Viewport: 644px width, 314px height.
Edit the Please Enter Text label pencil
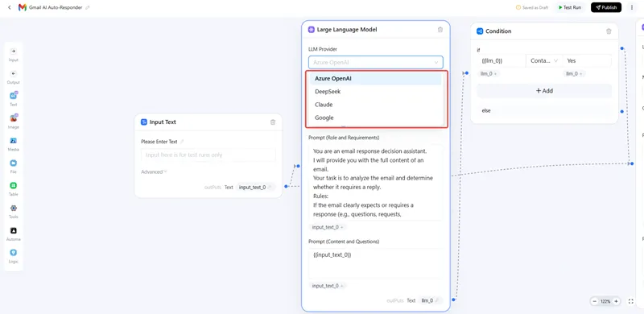pyautogui.click(x=182, y=142)
